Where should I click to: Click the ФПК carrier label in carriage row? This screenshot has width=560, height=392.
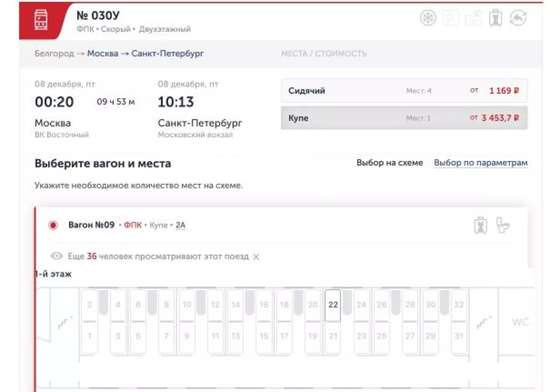point(133,225)
